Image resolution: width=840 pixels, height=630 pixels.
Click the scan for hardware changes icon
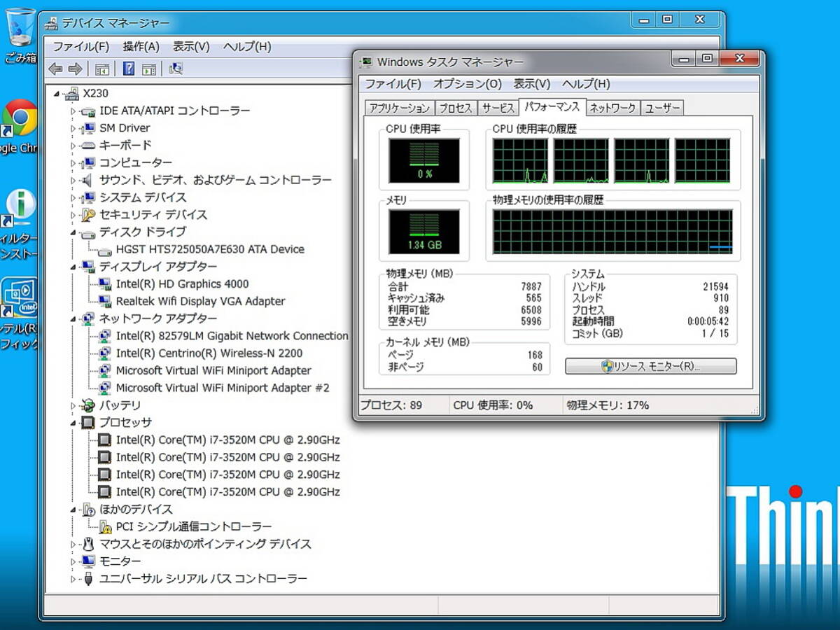(176, 69)
